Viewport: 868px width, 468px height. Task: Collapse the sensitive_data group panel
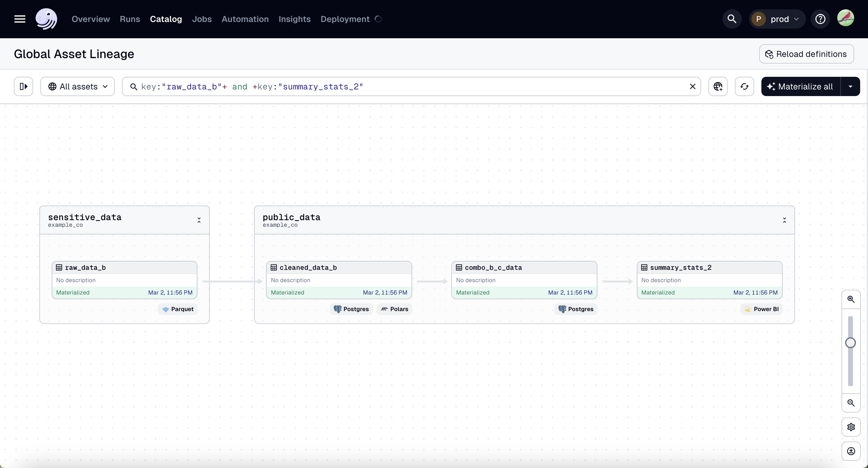point(199,220)
